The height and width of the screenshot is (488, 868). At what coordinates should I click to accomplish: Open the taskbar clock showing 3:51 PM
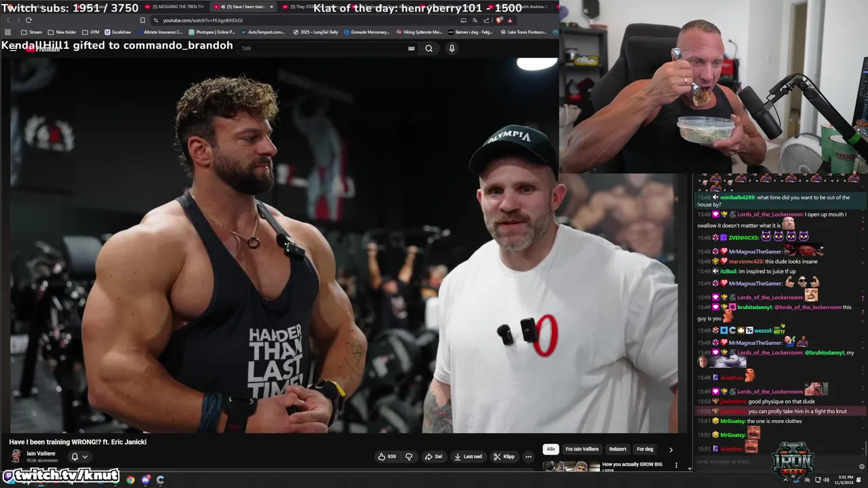[844, 480]
